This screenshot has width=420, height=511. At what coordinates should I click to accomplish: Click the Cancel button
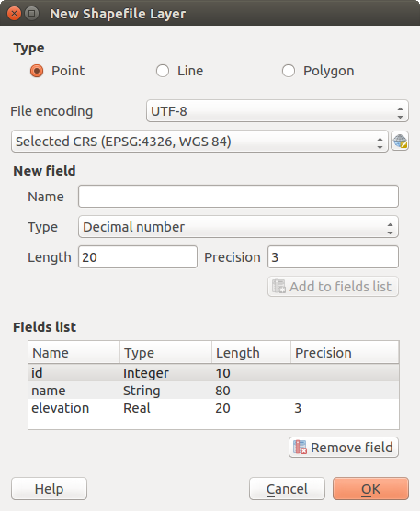click(287, 489)
